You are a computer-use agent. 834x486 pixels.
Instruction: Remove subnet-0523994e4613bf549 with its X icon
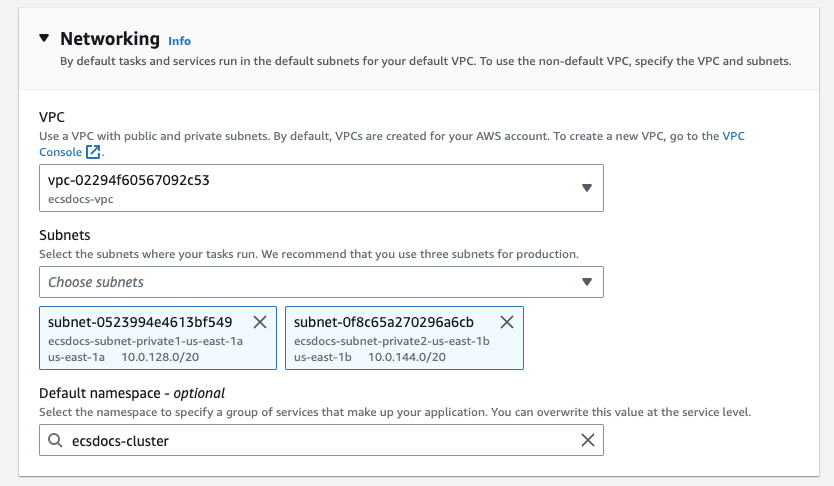click(259, 322)
